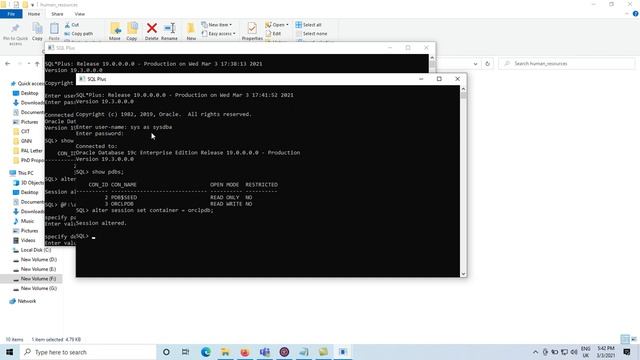Click front SQL Plus scrollbar up arrow

(x=463, y=89)
